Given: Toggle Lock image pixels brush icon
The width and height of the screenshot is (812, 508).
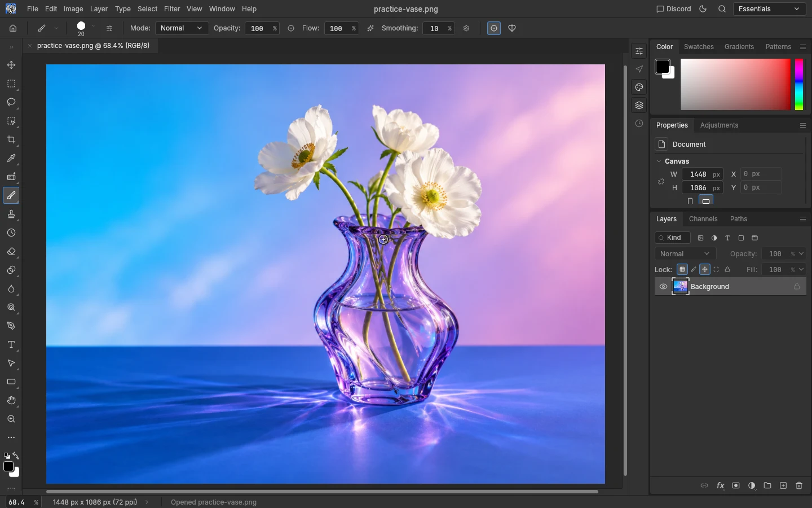Looking at the screenshot, I should (694, 269).
